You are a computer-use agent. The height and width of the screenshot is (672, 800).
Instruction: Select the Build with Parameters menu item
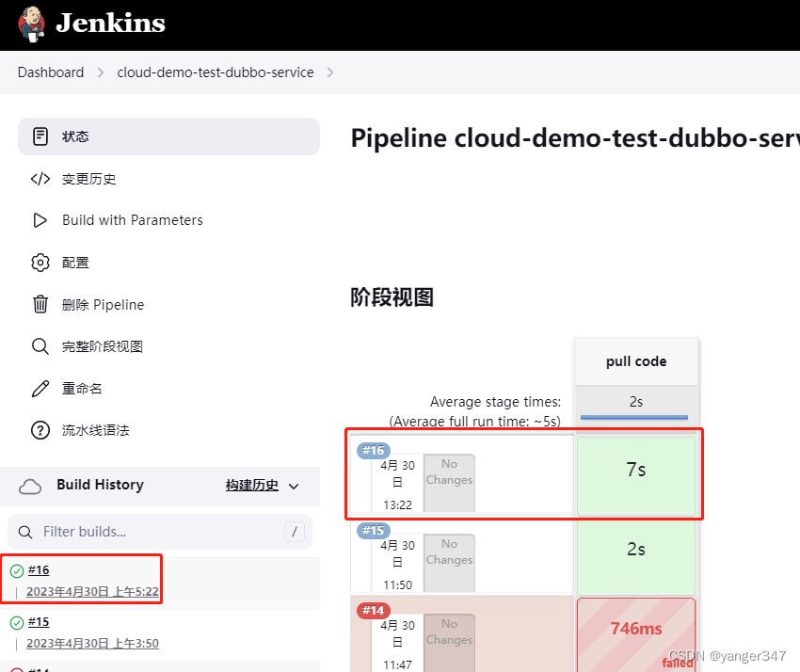[133, 220]
